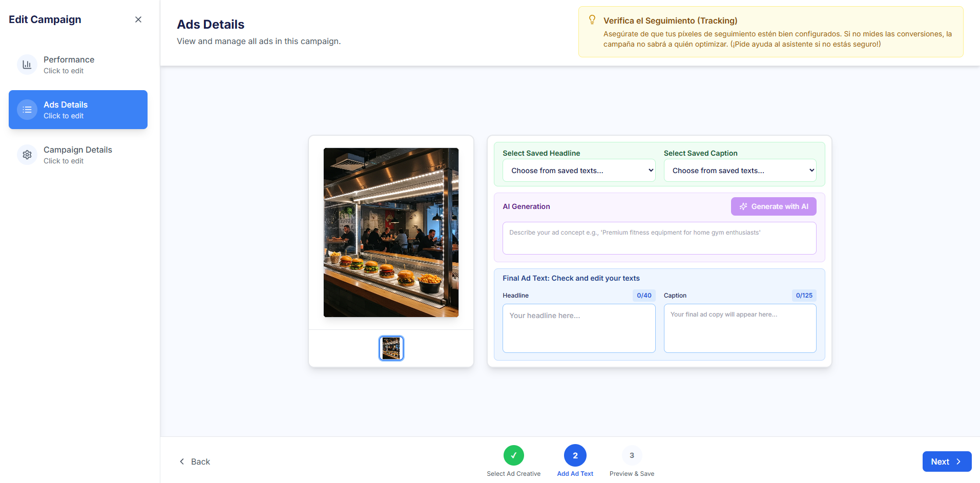Open the Campaign Details section
Viewport: 980px width, 483px height.
click(78, 155)
